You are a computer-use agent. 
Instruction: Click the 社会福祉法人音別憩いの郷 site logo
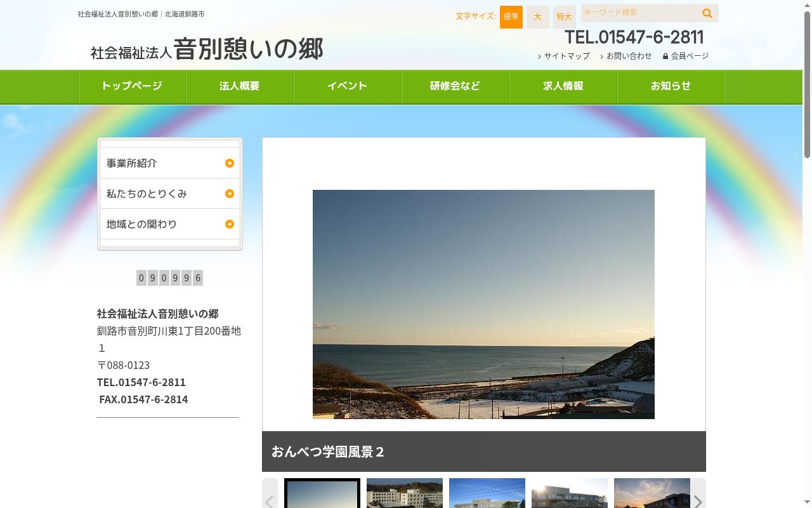207,50
